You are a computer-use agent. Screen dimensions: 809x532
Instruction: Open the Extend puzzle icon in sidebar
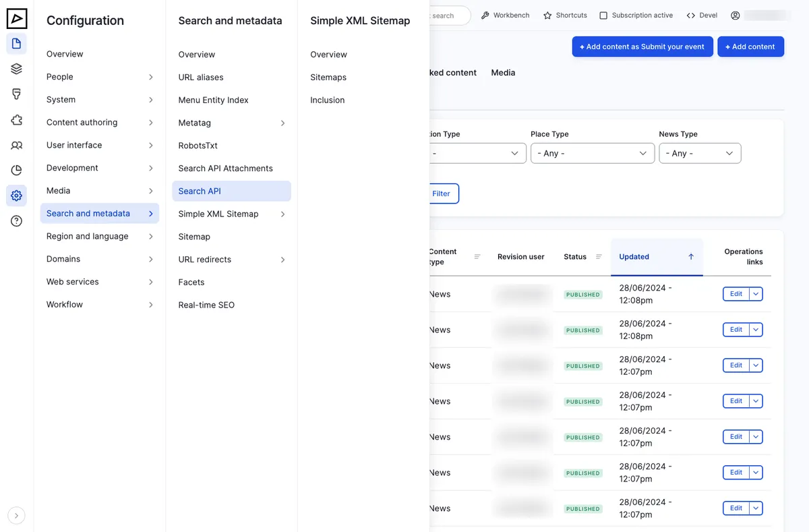17,120
